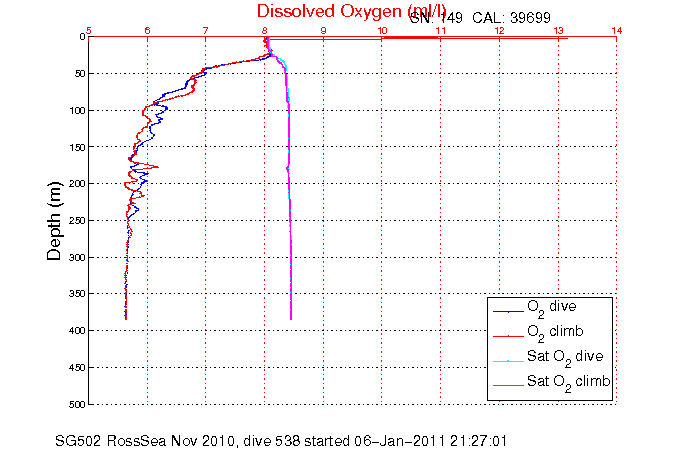Click the x-axis tick label 6
The height and width of the screenshot is (454, 681).
(147, 30)
